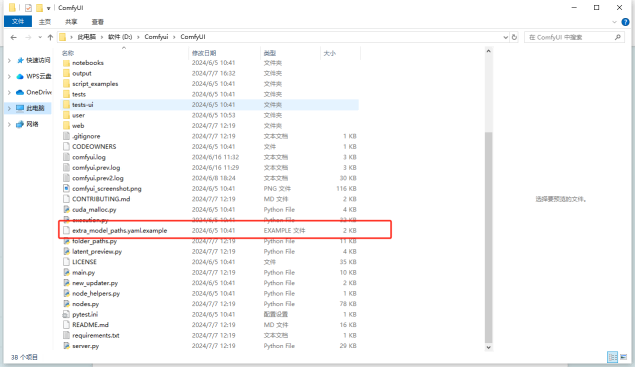Expand the 此电脑 tree node

click(9, 108)
